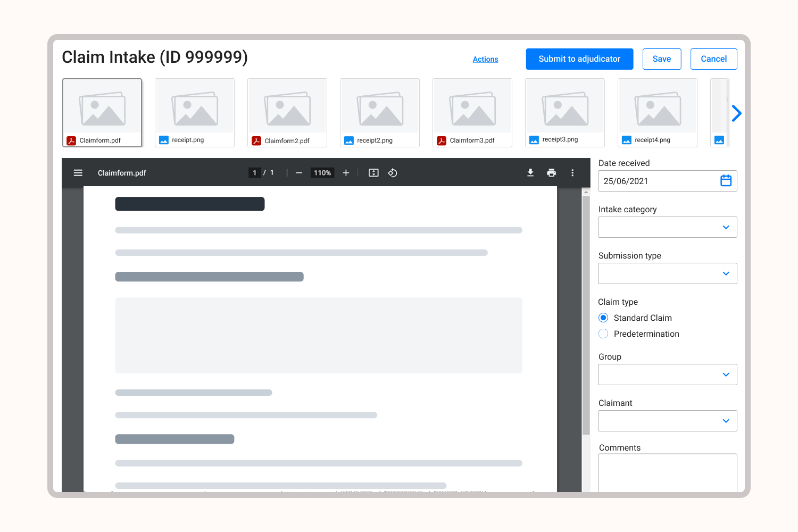The width and height of the screenshot is (798, 532).
Task: Rotate the document with the rotate icon
Action: [393, 173]
